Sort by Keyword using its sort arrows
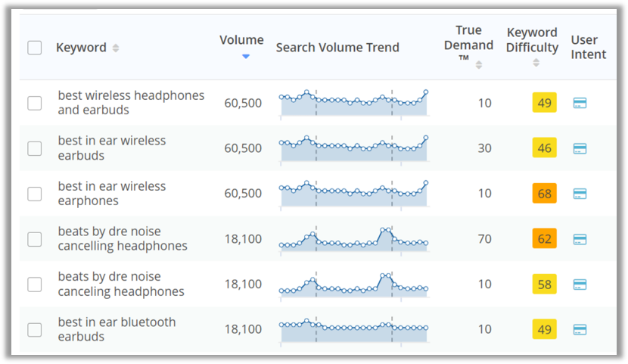 pos(116,48)
